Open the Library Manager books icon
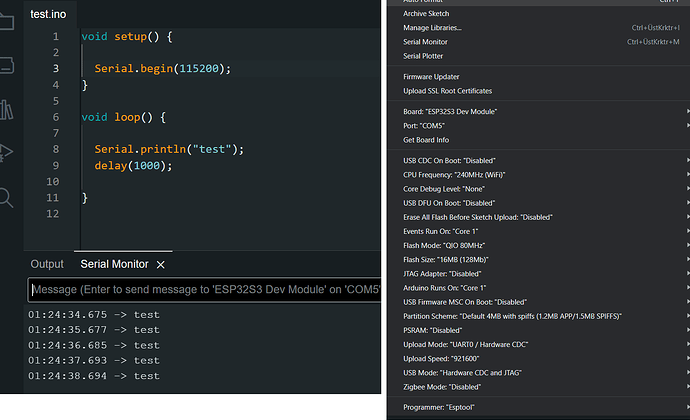 (6, 109)
